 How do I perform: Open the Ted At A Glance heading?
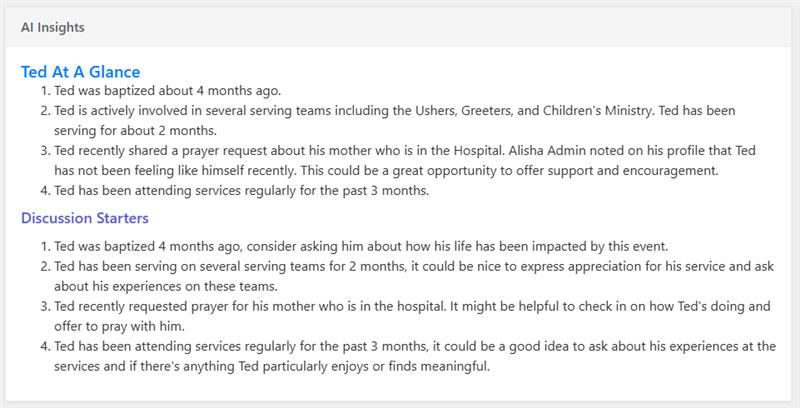click(x=81, y=72)
